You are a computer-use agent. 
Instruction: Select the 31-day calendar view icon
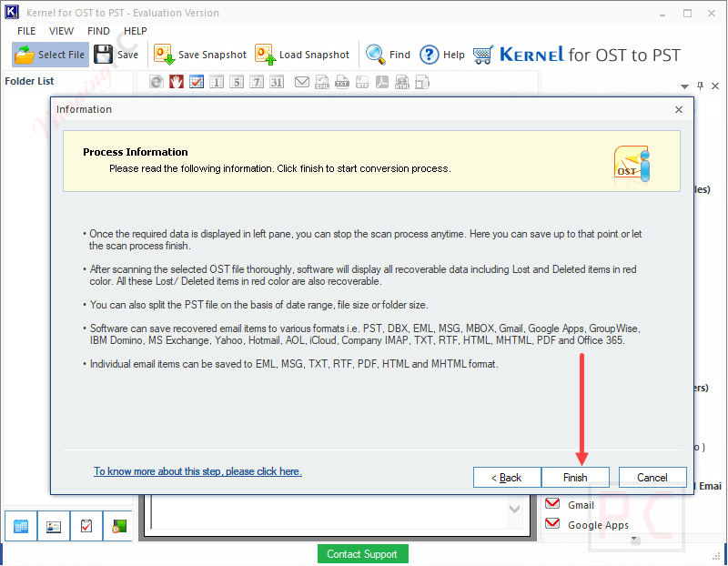coord(277,82)
